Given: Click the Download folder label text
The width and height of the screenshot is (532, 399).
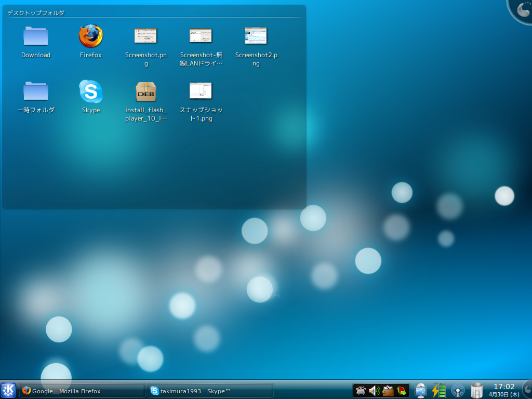Looking at the screenshot, I should pyautogui.click(x=36, y=55).
